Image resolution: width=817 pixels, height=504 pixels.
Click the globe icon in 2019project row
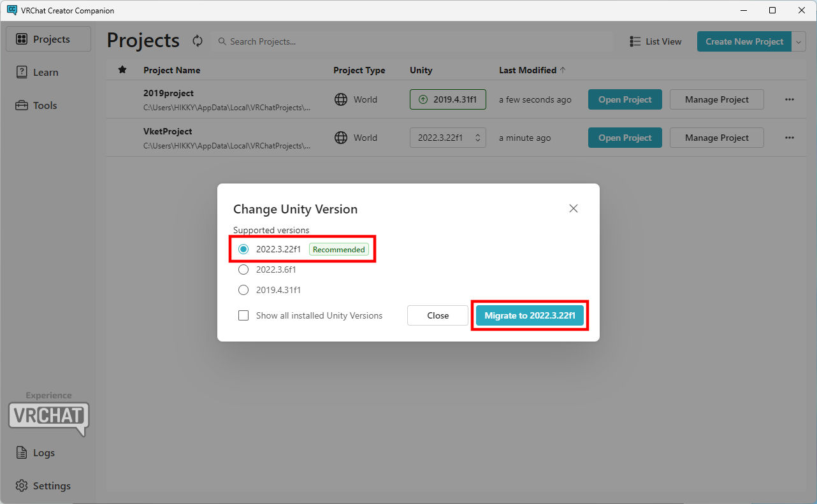341,99
